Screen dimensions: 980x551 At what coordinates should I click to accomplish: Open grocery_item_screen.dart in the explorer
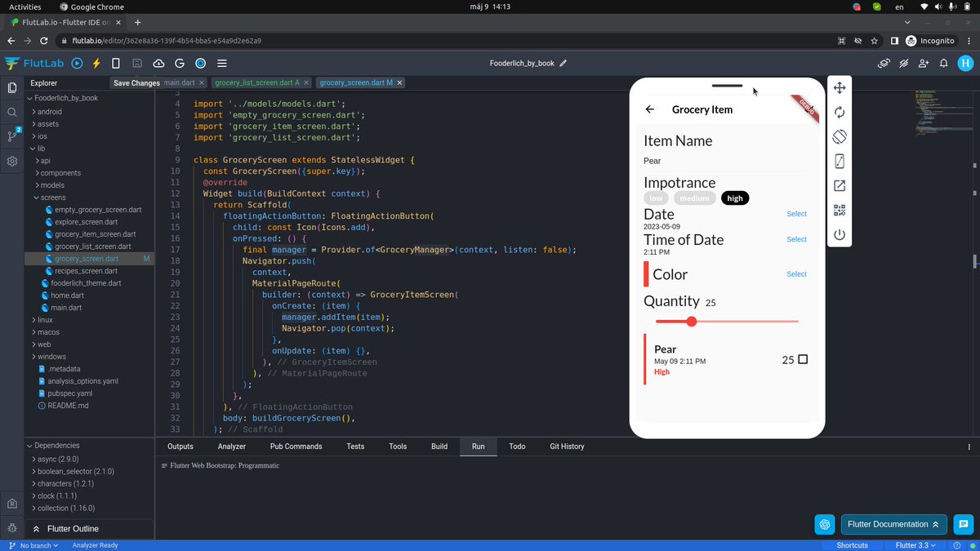pyautogui.click(x=96, y=234)
